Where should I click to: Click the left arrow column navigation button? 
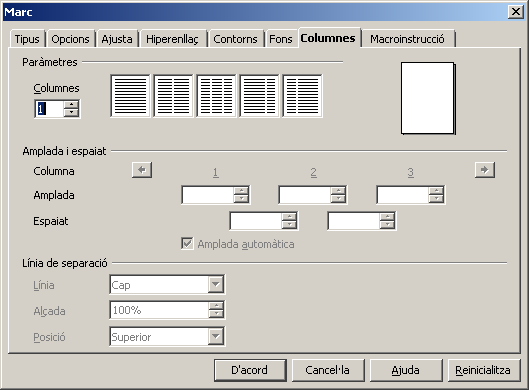pos(142,170)
